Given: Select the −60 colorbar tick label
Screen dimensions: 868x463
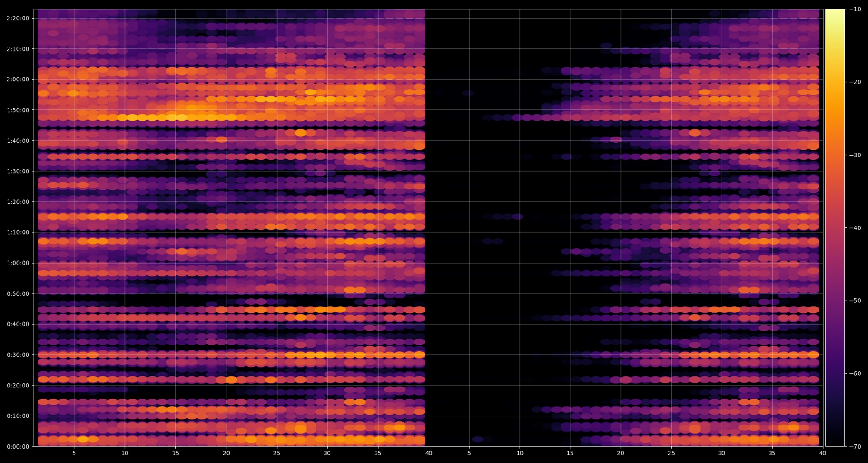Looking at the screenshot, I should point(855,373).
